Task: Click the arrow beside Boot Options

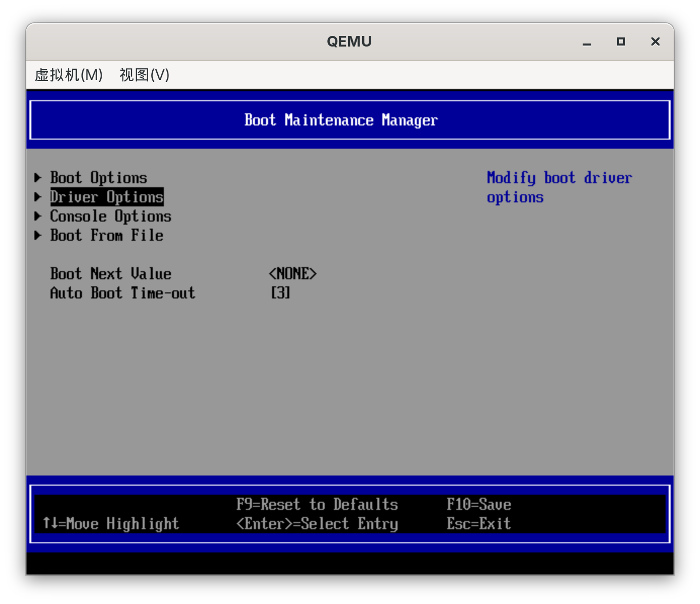Action: click(38, 178)
